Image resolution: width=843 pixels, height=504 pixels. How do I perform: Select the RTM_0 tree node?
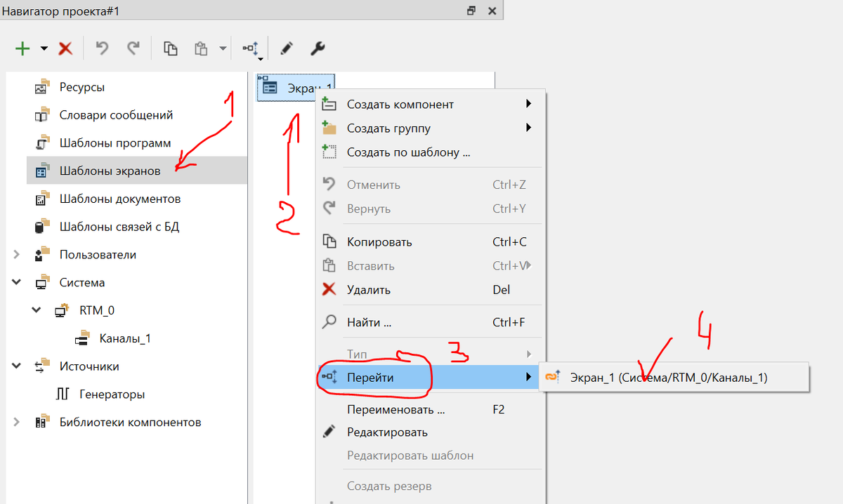pos(97,310)
